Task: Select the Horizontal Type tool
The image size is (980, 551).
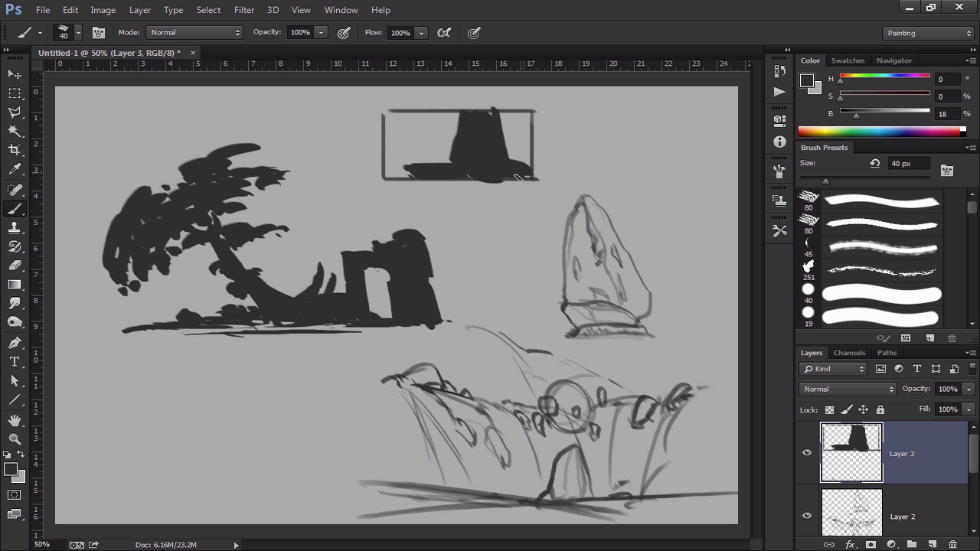Action: pos(15,362)
